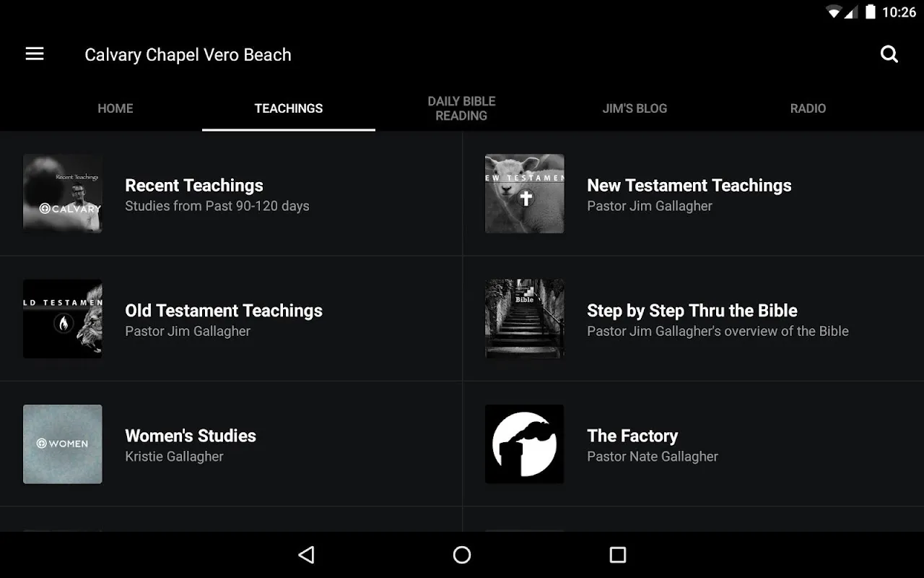This screenshot has height=578, width=924.
Task: Tap the staircase Bible thumbnail
Action: click(x=525, y=319)
